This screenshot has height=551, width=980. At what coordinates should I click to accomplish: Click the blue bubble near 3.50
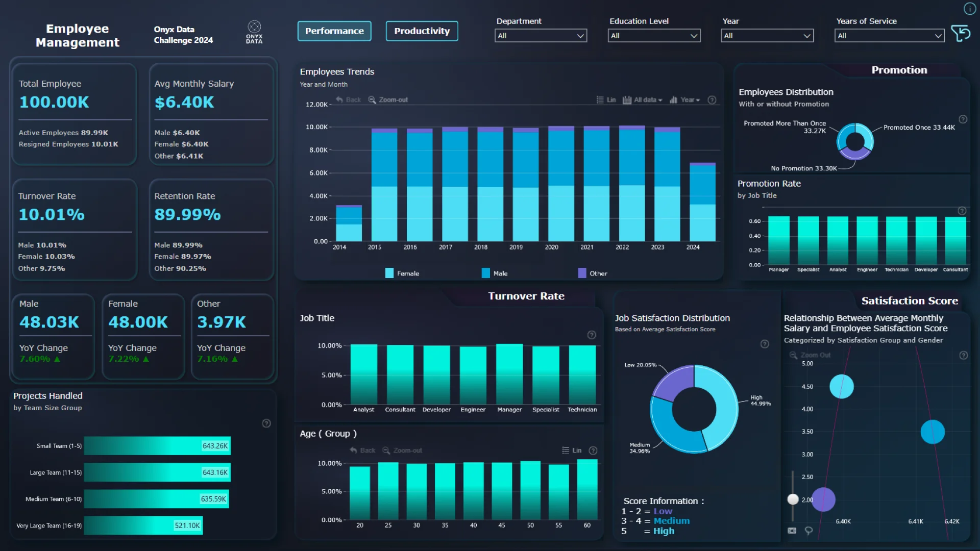click(933, 432)
